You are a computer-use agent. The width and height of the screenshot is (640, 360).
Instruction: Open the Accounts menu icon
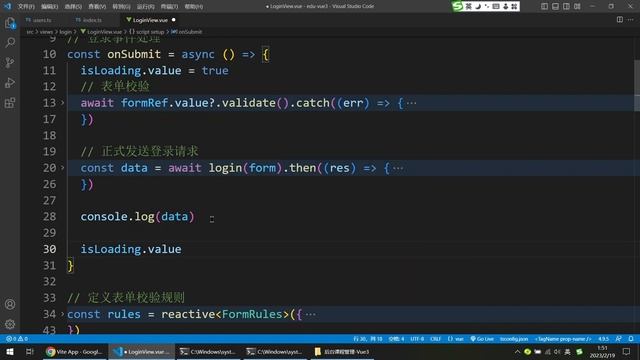click(10, 304)
